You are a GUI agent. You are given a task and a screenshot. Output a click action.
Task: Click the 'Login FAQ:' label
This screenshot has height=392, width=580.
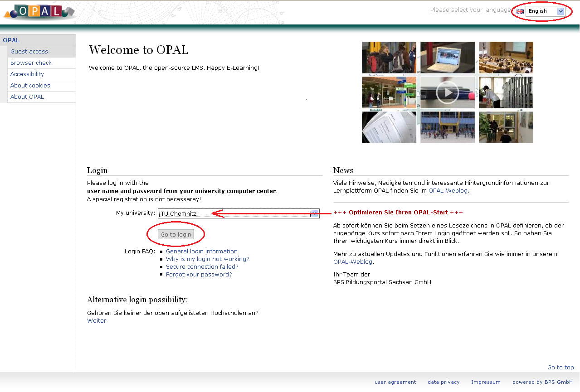(x=140, y=252)
